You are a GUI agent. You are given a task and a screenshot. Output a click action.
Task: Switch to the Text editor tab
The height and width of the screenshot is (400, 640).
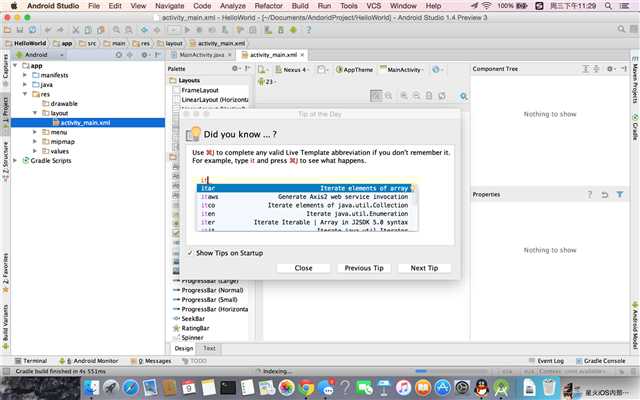209,348
